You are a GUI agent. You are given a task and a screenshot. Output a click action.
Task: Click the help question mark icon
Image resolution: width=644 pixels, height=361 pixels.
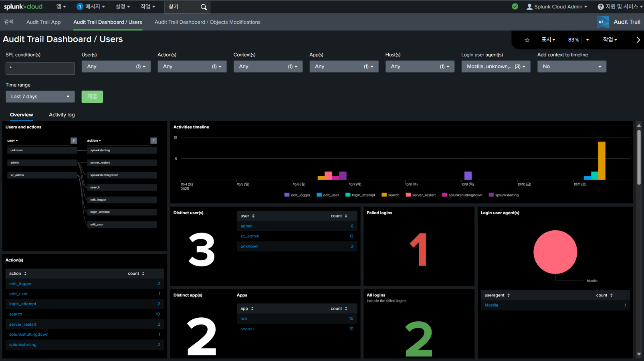[x=600, y=7]
